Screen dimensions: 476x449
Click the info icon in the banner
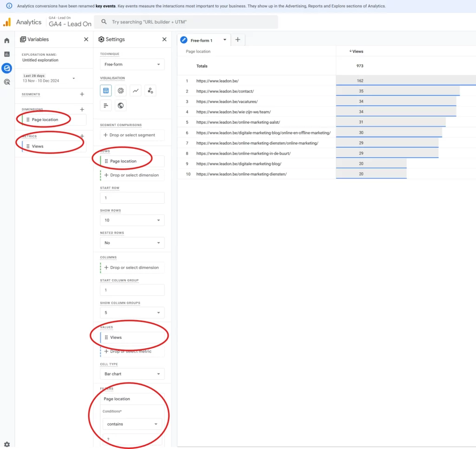click(9, 6)
